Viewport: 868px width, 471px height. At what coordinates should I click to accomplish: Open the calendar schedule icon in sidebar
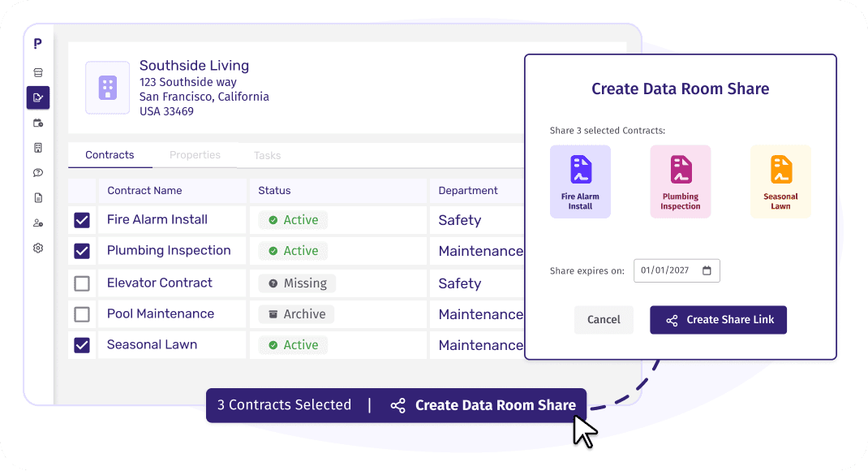pyautogui.click(x=38, y=123)
